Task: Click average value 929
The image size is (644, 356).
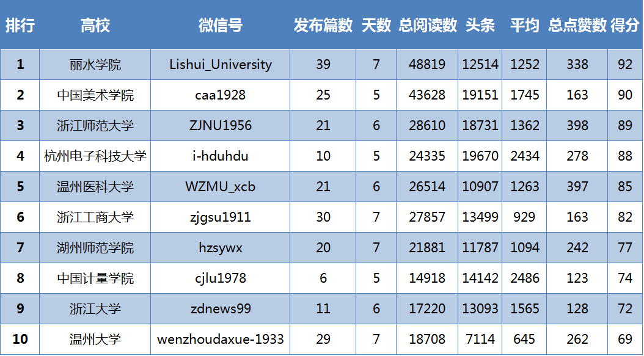Action: click(x=524, y=217)
